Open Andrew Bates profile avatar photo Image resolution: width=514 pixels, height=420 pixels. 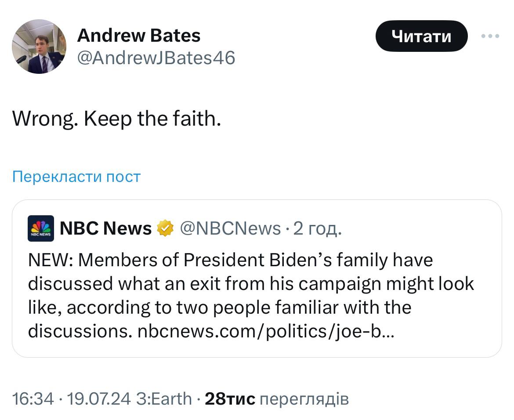pos(39,46)
